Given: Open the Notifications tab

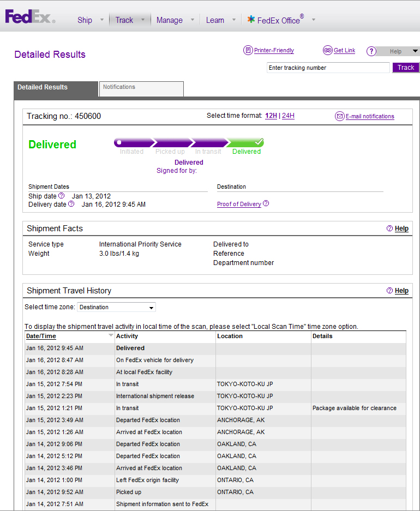Looking at the screenshot, I should coord(141,88).
